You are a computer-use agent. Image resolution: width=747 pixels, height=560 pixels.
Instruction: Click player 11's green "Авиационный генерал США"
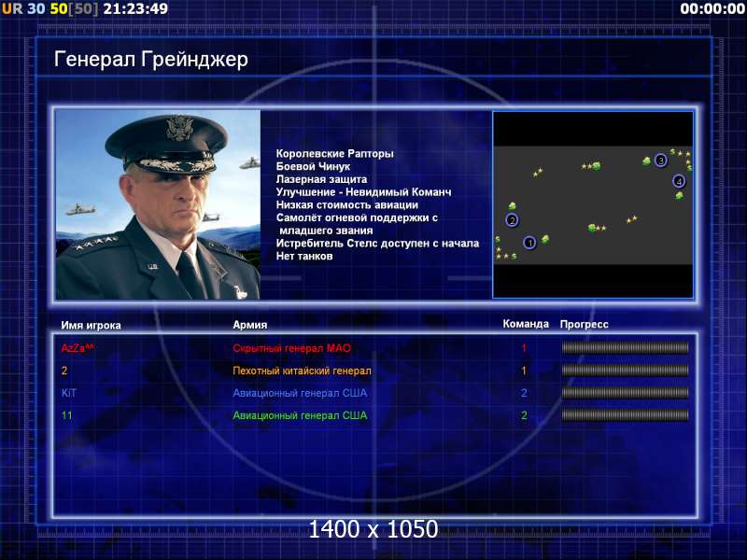300,415
